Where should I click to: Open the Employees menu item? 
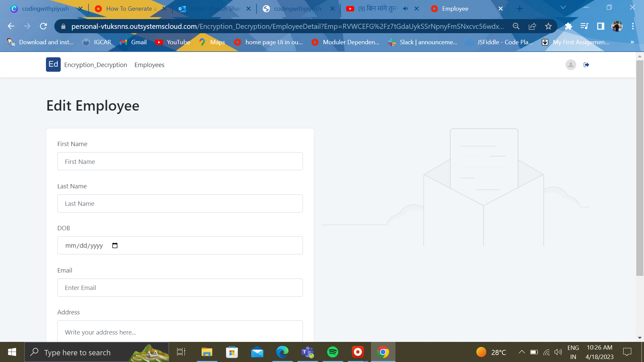tap(149, 65)
